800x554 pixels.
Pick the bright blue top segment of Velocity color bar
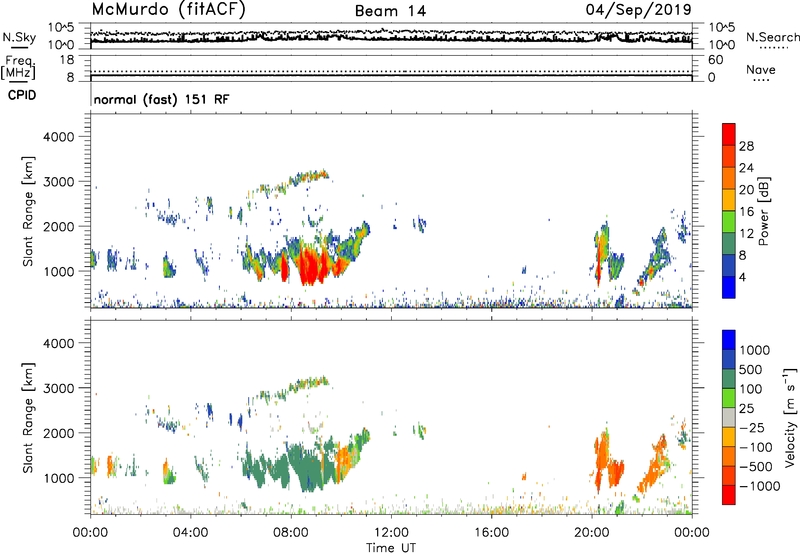click(729, 340)
